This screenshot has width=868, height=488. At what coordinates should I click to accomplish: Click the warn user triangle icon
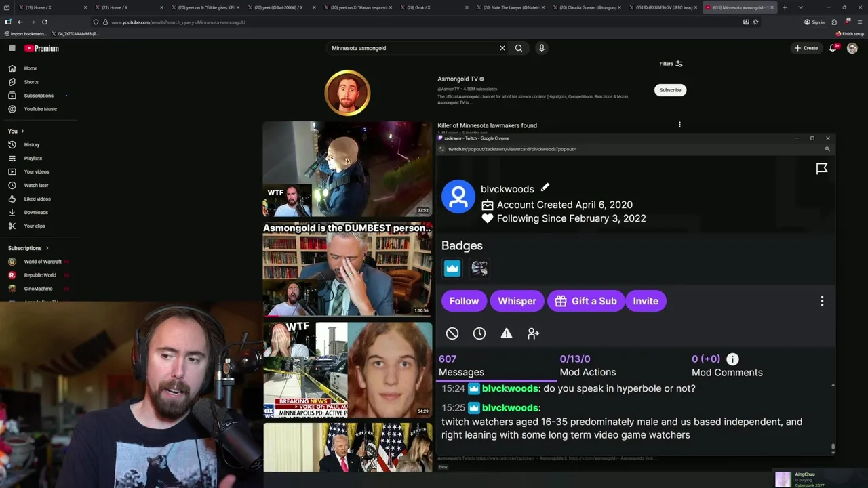[507, 333]
